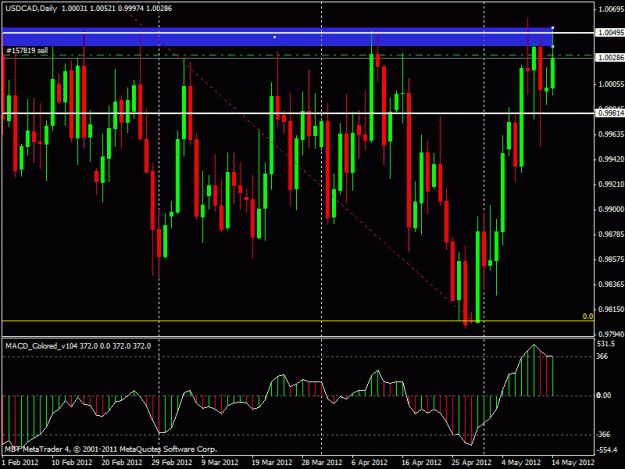Click the 531.5 MACD scale value
The image size is (625, 469).
coord(606,343)
